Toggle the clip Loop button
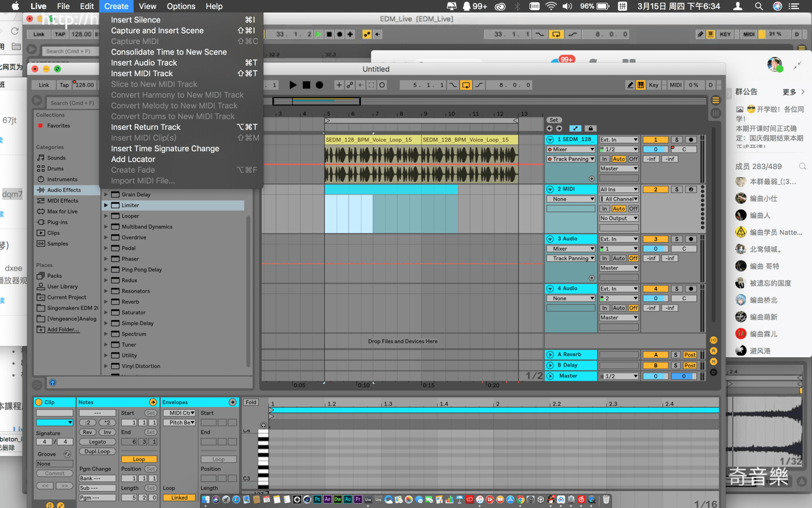Image resolution: width=812 pixels, height=508 pixels. (139, 459)
